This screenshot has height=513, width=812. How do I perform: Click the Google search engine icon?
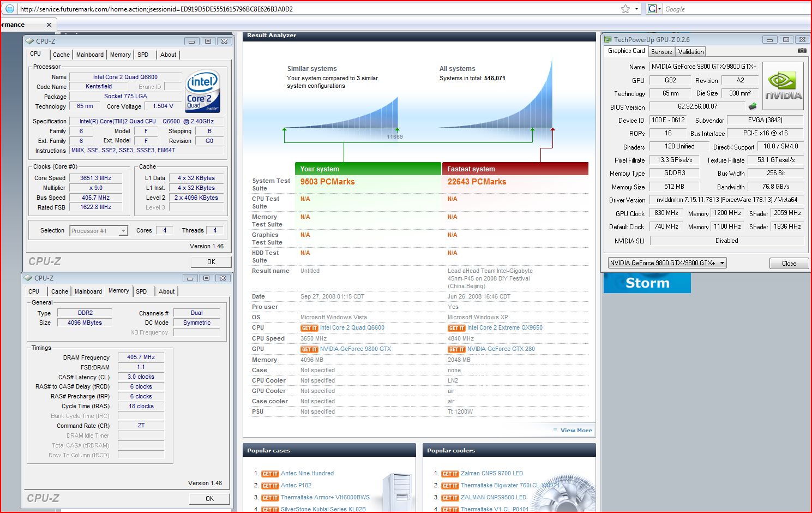click(x=652, y=9)
